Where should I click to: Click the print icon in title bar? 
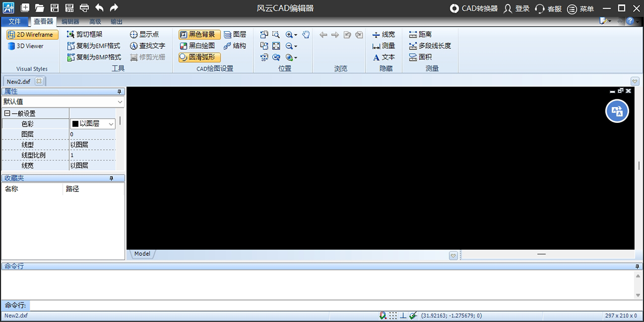pos(84,8)
